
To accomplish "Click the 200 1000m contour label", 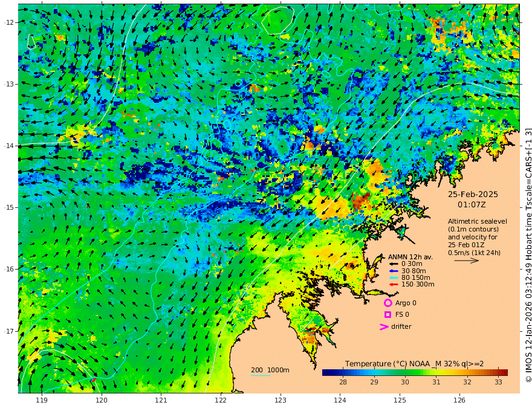I will [x=270, y=370].
